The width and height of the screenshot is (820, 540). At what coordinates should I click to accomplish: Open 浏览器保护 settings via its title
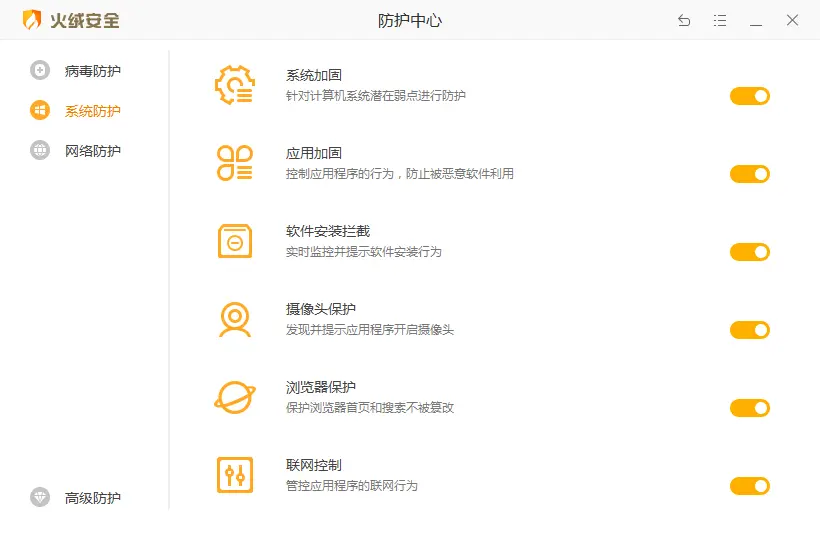point(320,387)
